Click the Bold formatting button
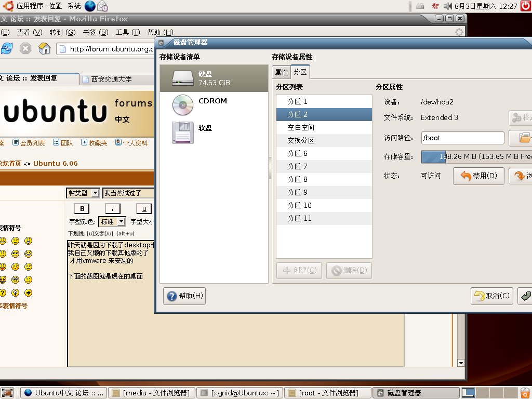532x399 pixels. pyautogui.click(x=82, y=209)
